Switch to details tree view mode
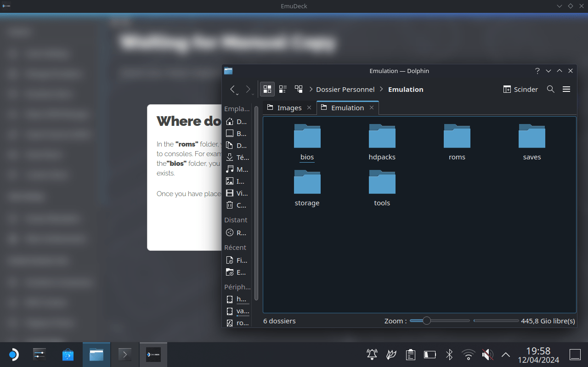 [299, 89]
